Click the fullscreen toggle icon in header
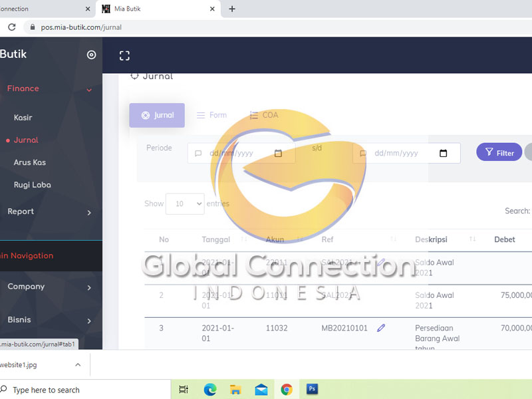The height and width of the screenshot is (399, 532). tap(124, 56)
